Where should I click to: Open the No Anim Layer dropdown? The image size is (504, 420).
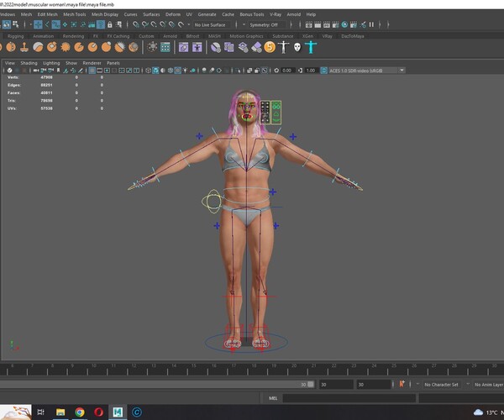pyautogui.click(x=489, y=385)
